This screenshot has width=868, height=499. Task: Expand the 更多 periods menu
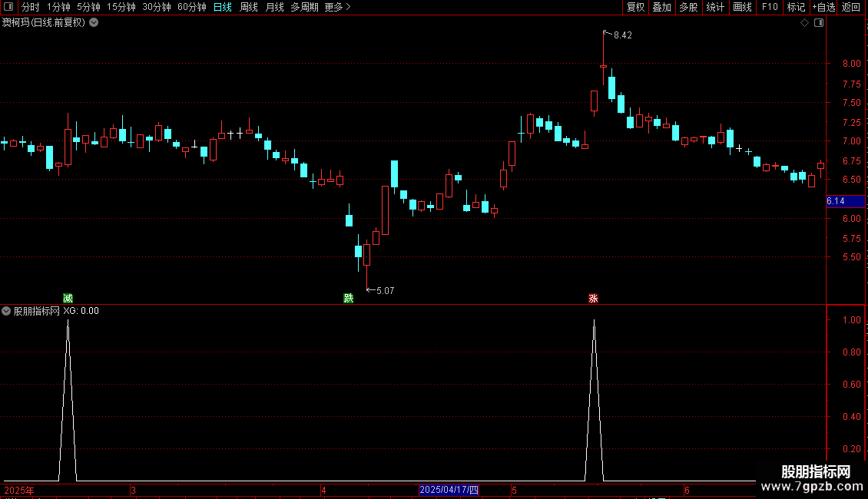tap(337, 7)
